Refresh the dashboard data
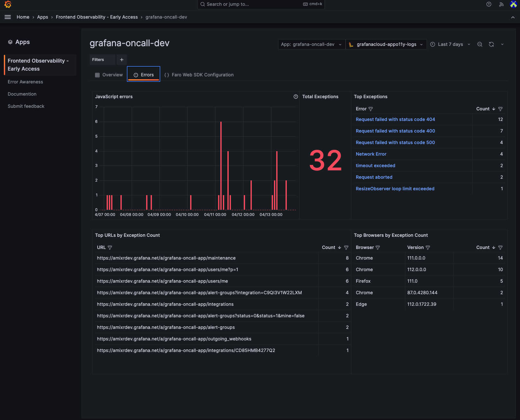Screen dimensions: 520x420 coord(491,44)
